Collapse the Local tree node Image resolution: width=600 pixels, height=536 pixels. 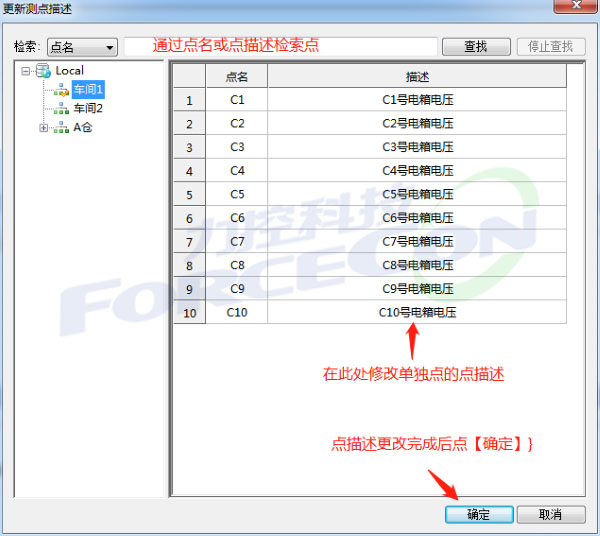pyautogui.click(x=26, y=71)
